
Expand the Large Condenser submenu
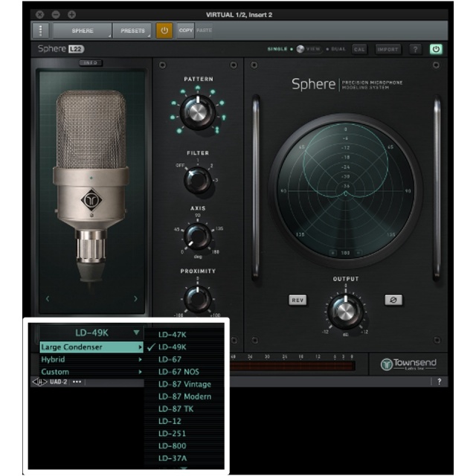coord(91,347)
